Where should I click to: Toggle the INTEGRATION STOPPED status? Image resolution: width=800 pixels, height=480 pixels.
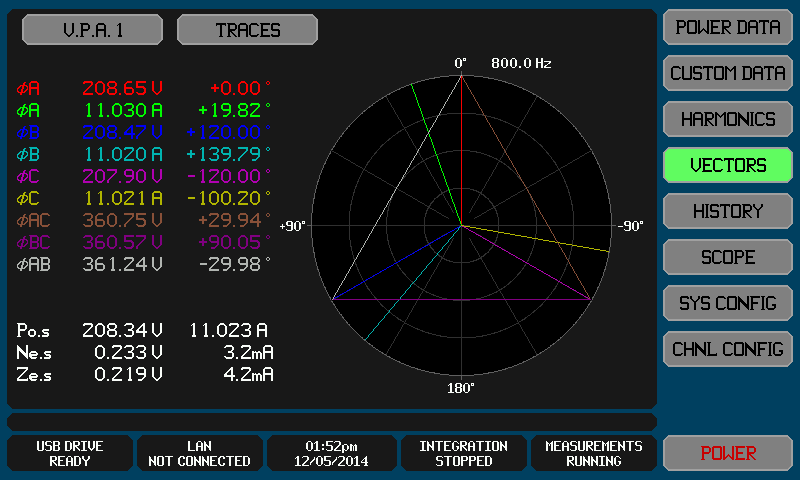coord(463,453)
